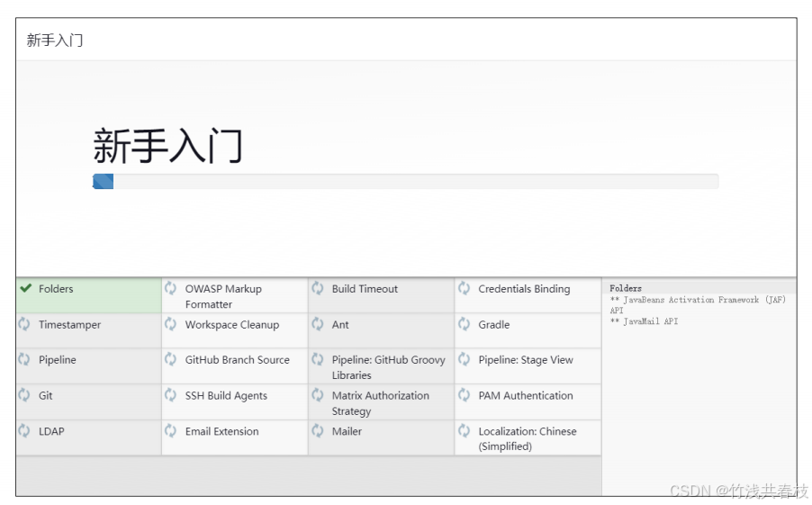The image size is (812, 505).
Task: Click the spinner icon beside Pipeline: GitHub Groovy Libraries
Action: [318, 359]
